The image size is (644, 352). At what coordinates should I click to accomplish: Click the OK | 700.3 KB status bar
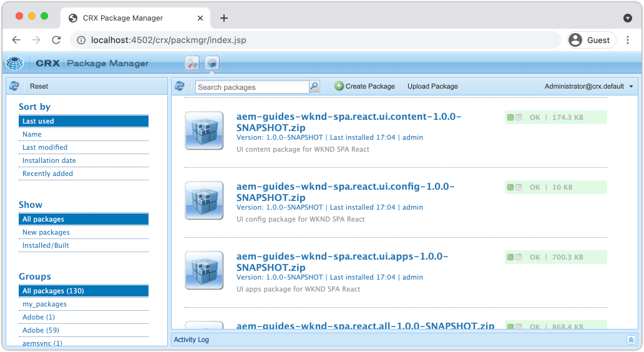point(555,257)
